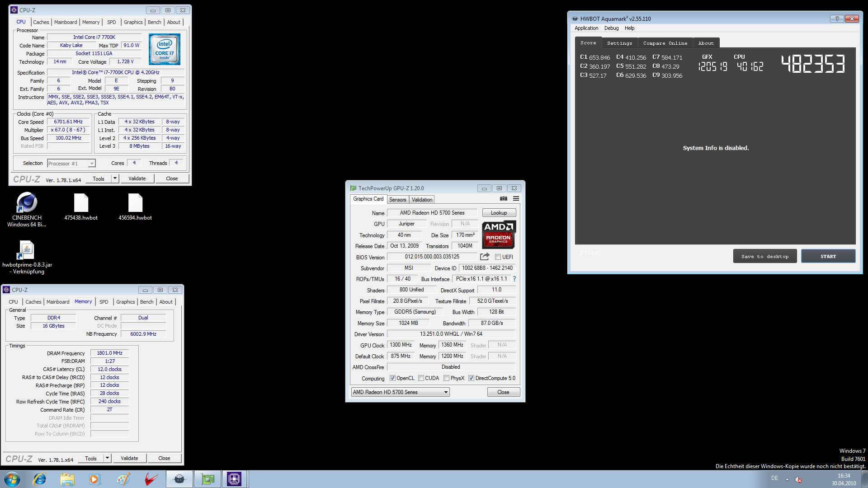868x488 pixels.
Task: Switch to Mainboard tab in top CPU-Z
Action: pos(66,22)
